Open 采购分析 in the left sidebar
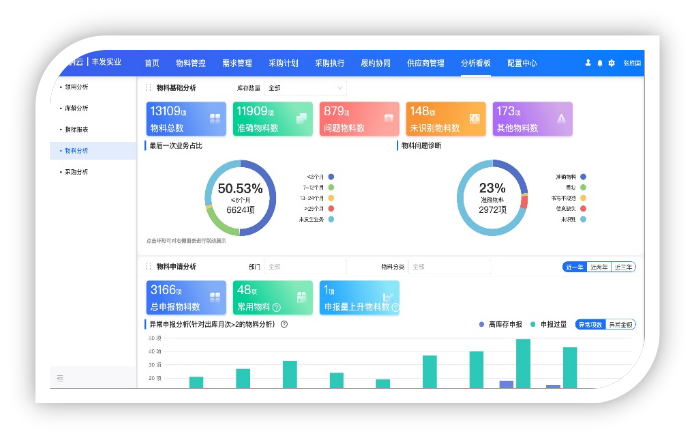Image resolution: width=695 pixels, height=439 pixels. 76,172
